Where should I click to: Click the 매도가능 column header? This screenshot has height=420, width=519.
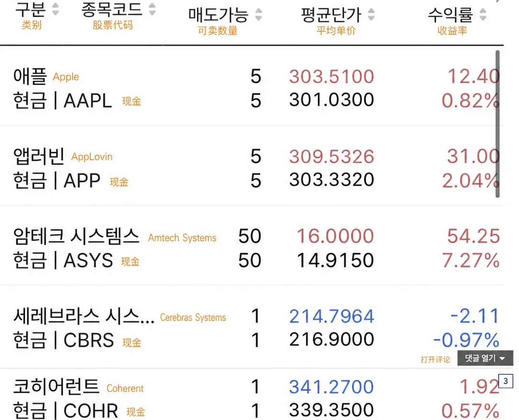[218, 14]
